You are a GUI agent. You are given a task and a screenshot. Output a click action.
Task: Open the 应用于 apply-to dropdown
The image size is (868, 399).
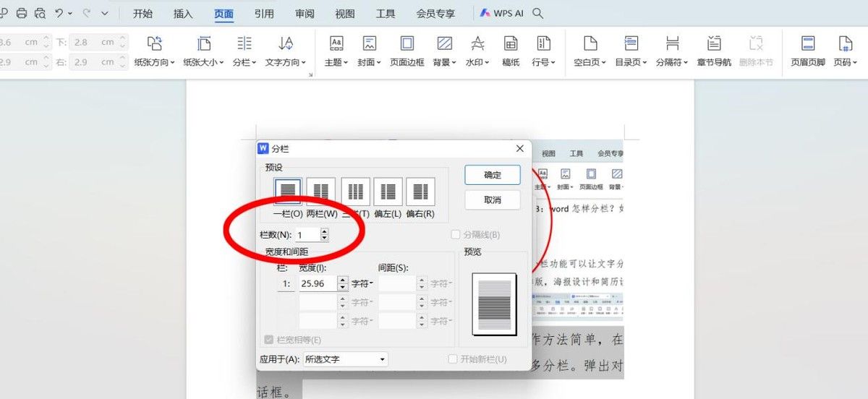[x=345, y=359]
